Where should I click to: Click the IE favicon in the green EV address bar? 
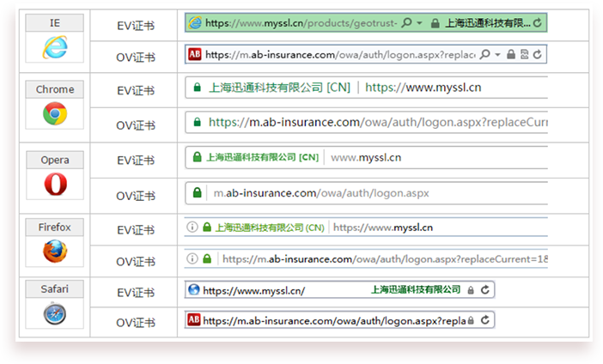tap(195, 23)
